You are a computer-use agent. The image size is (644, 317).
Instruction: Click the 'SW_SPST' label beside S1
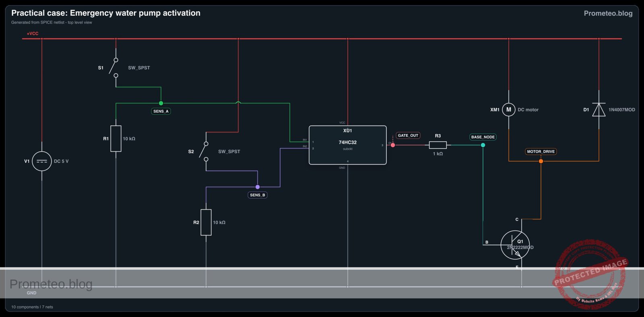click(139, 68)
